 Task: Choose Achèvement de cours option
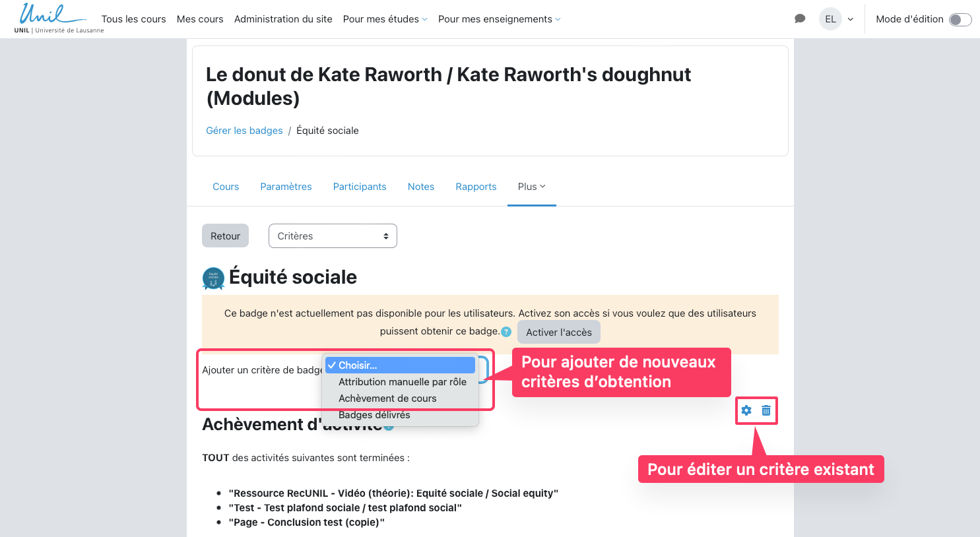pyautogui.click(x=387, y=398)
